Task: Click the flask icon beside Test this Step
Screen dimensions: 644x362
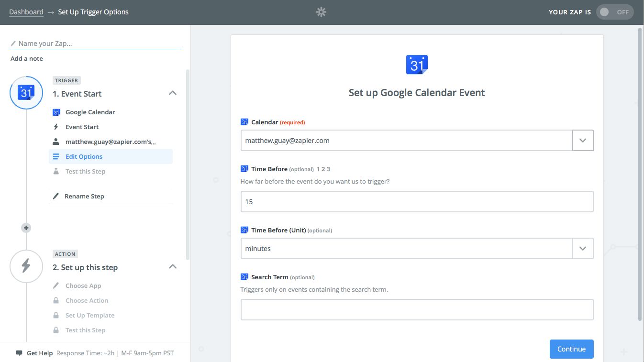Action: 56,171
